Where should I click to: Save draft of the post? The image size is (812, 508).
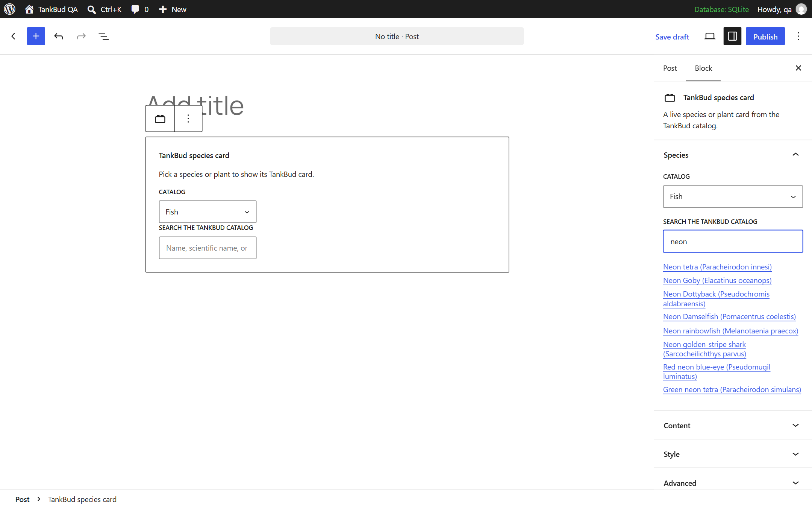(x=672, y=37)
